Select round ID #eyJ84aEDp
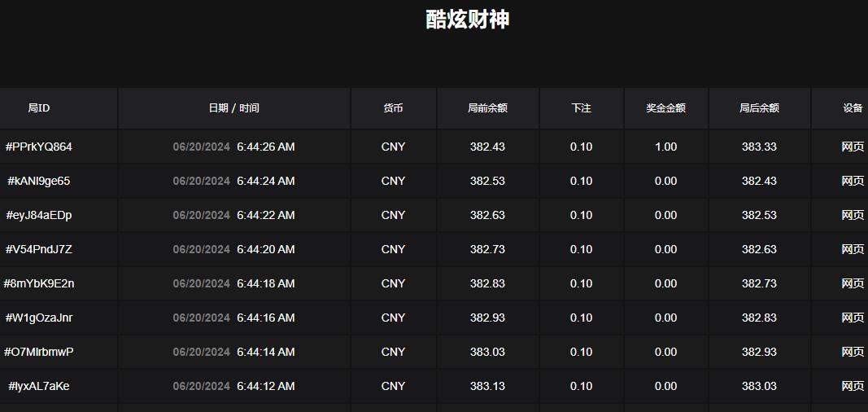The height and width of the screenshot is (412, 868). 39,215
